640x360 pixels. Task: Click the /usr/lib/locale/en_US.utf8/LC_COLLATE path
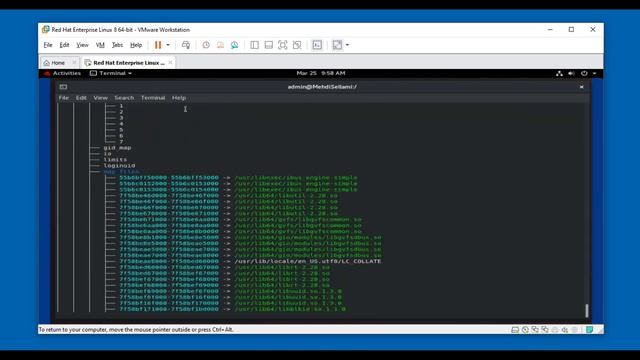coord(307,261)
